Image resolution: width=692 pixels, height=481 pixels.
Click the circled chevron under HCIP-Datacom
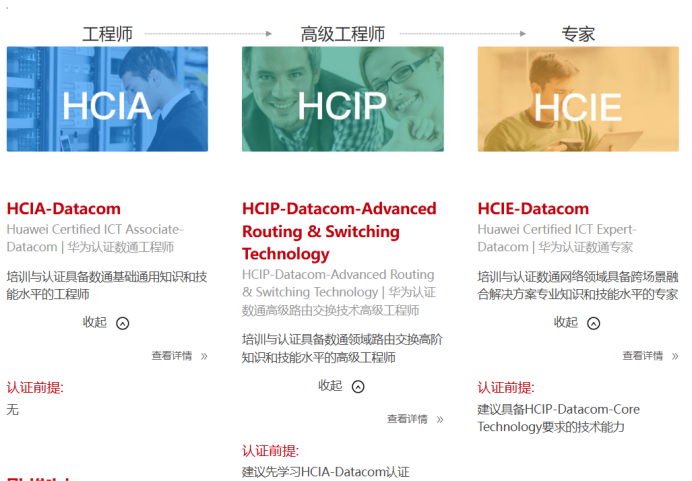[358, 387]
